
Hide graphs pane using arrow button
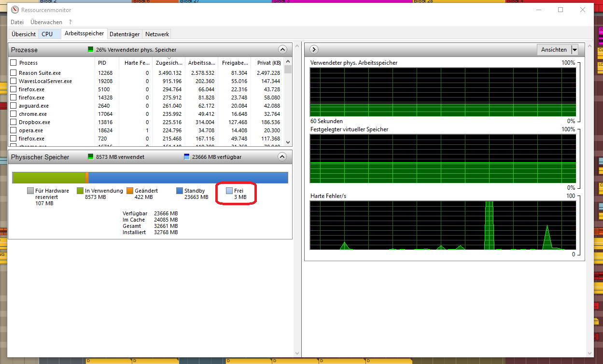click(x=313, y=50)
